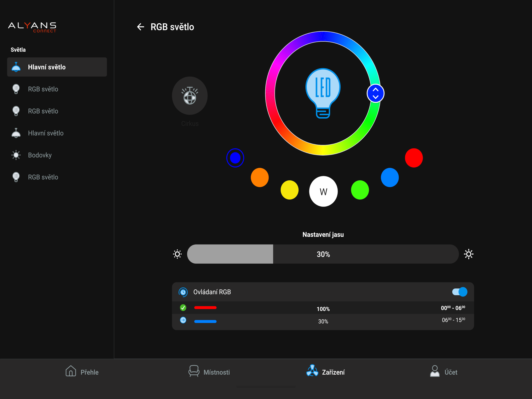The height and width of the screenshot is (399, 532).
Task: Select the yellow preset color
Action: [290, 190]
